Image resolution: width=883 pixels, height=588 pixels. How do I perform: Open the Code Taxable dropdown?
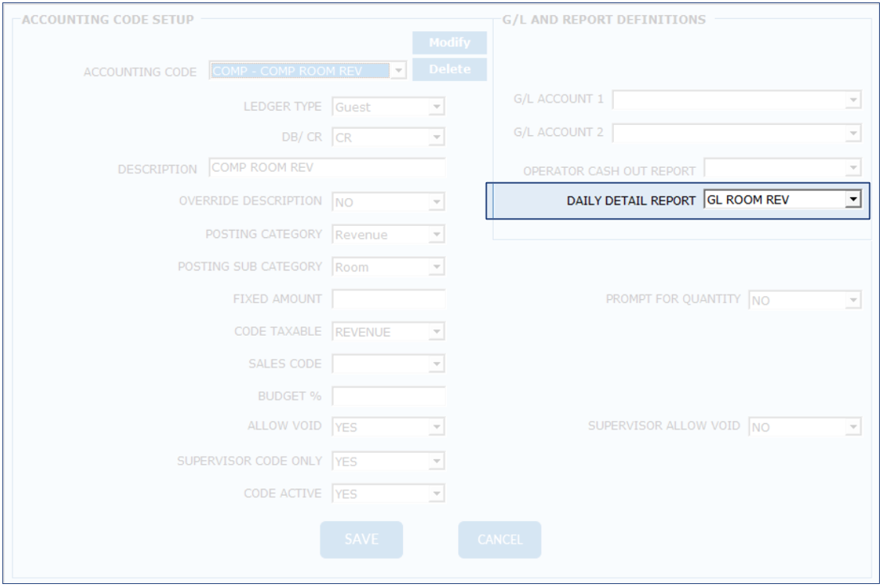pyautogui.click(x=436, y=332)
